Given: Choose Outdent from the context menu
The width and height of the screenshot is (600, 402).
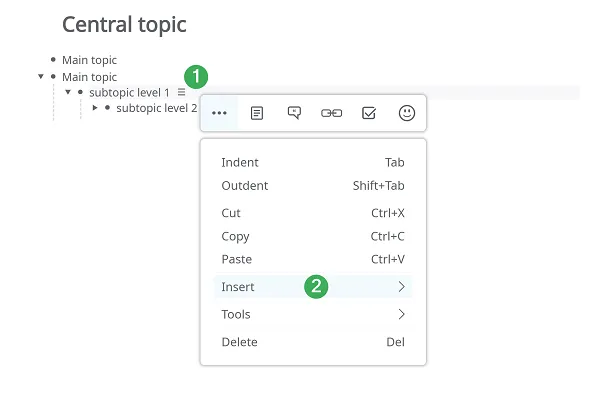Looking at the screenshot, I should (x=313, y=186).
